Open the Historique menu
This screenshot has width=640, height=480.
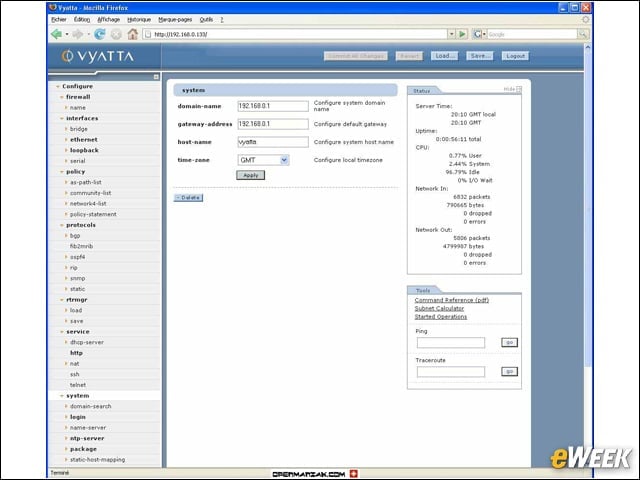(139, 20)
